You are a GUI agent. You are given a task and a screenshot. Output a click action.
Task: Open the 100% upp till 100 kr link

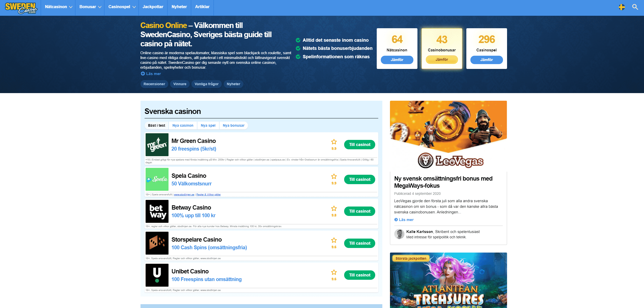[193, 215]
